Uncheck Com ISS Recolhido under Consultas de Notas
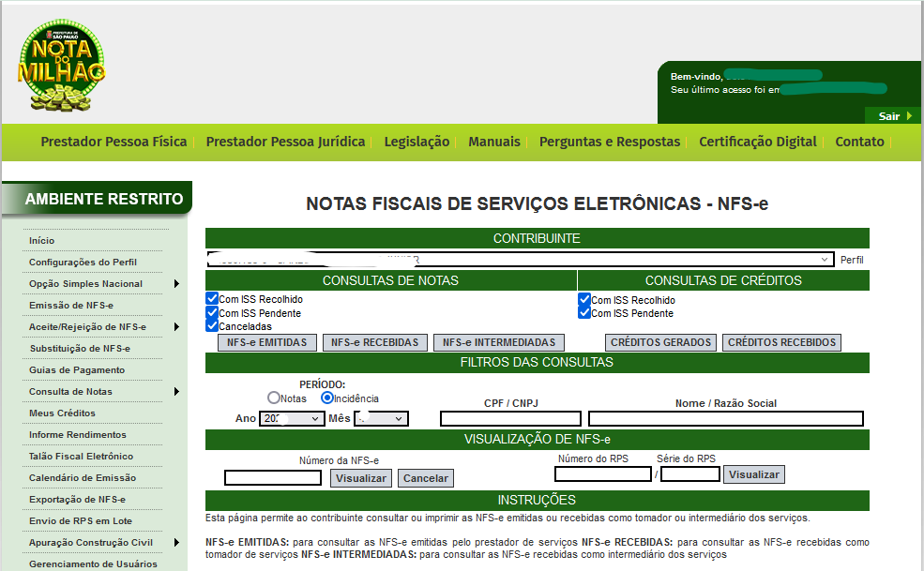924x571 pixels. tap(212, 299)
